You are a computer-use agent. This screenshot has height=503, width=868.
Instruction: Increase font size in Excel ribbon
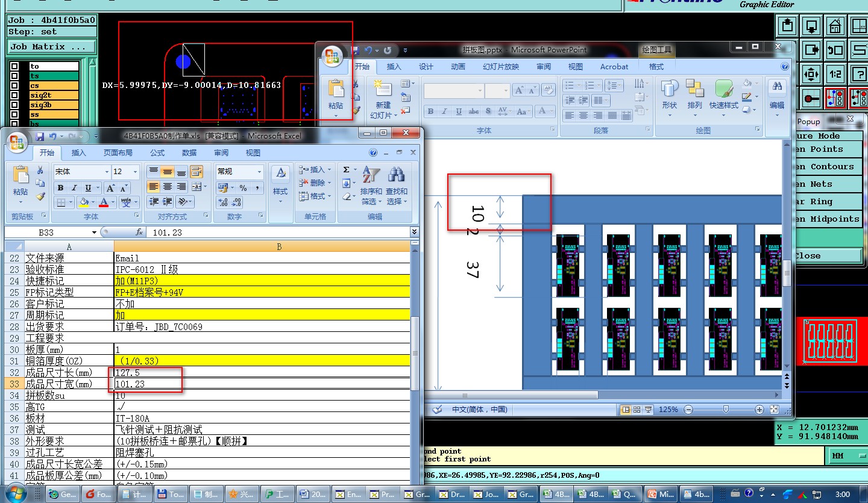(x=110, y=187)
